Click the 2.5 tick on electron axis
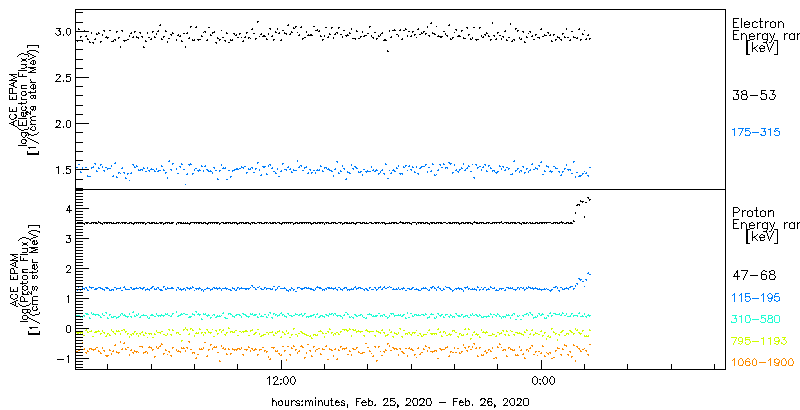The width and height of the screenshot is (800, 410). click(x=62, y=78)
